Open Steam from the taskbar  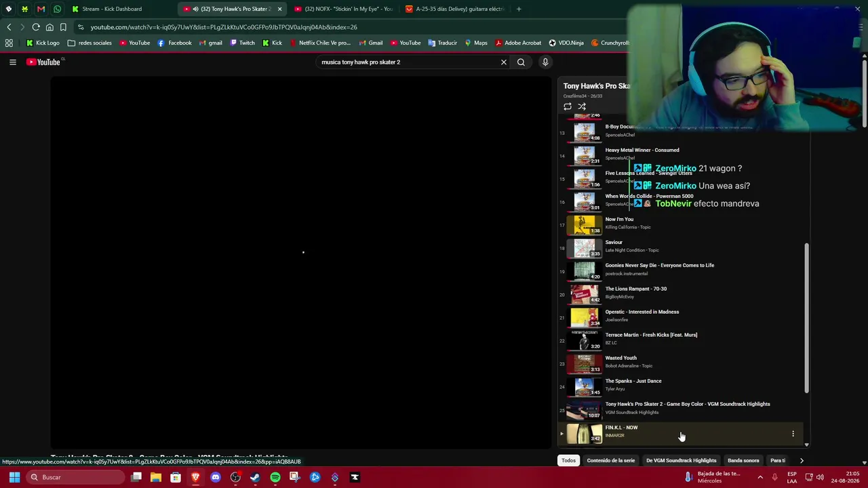(255, 477)
